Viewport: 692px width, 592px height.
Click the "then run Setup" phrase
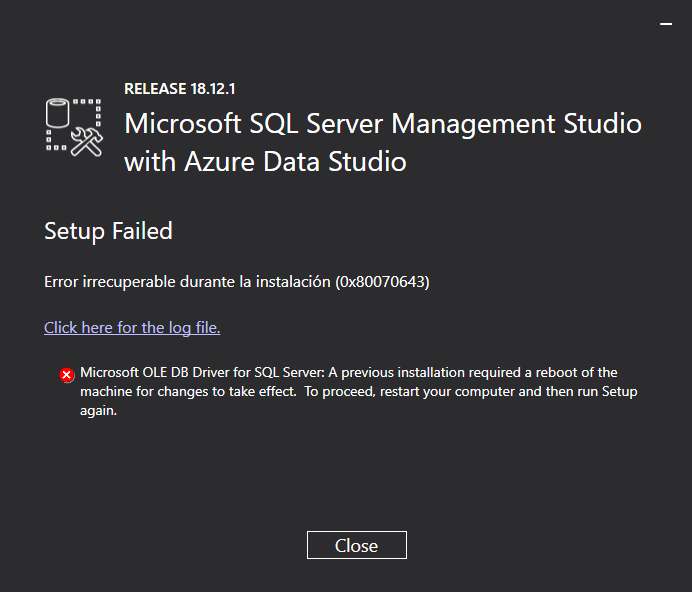click(591, 392)
